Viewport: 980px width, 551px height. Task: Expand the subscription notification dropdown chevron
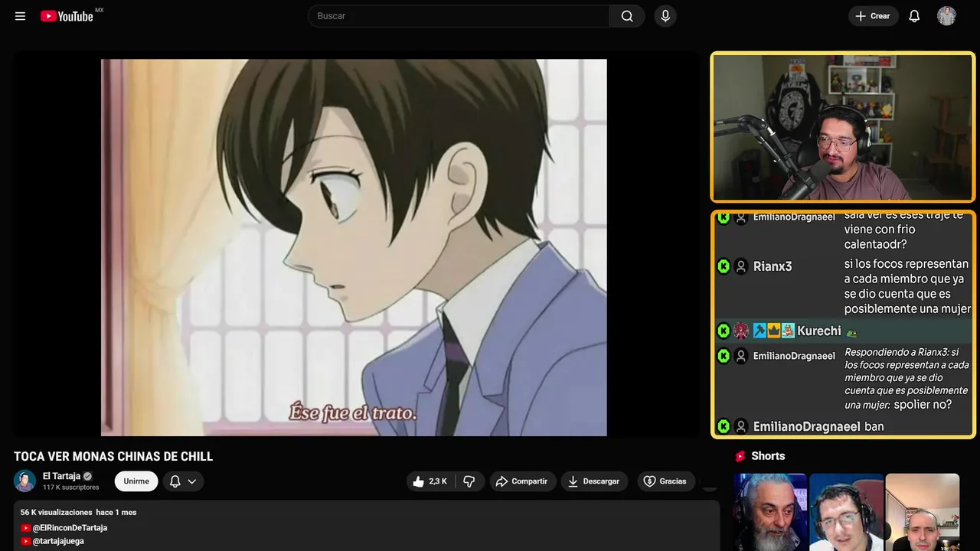192,481
